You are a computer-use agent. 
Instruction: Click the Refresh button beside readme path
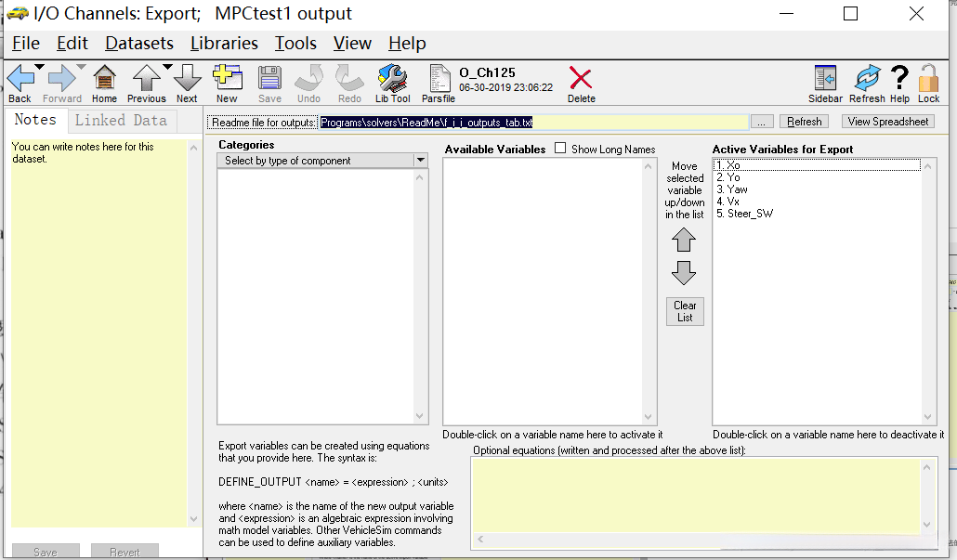point(804,122)
